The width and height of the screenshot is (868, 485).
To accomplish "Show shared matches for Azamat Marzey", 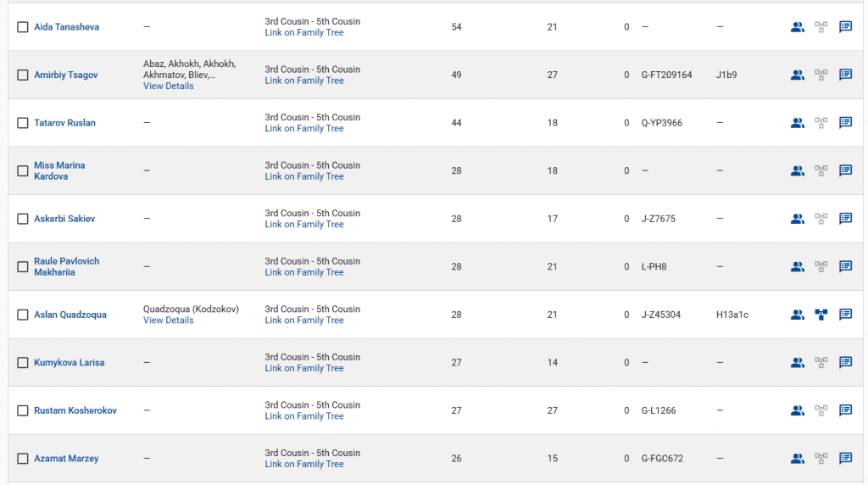I will pos(797,459).
